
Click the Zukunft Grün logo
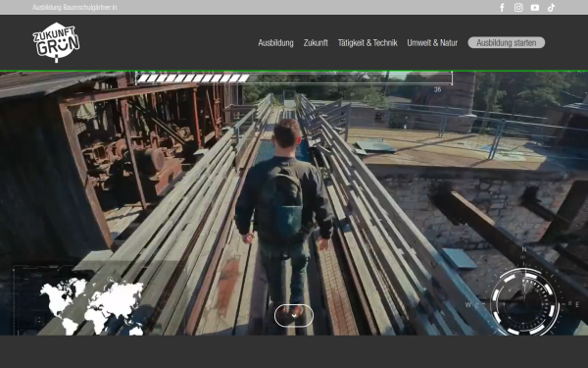(x=56, y=42)
